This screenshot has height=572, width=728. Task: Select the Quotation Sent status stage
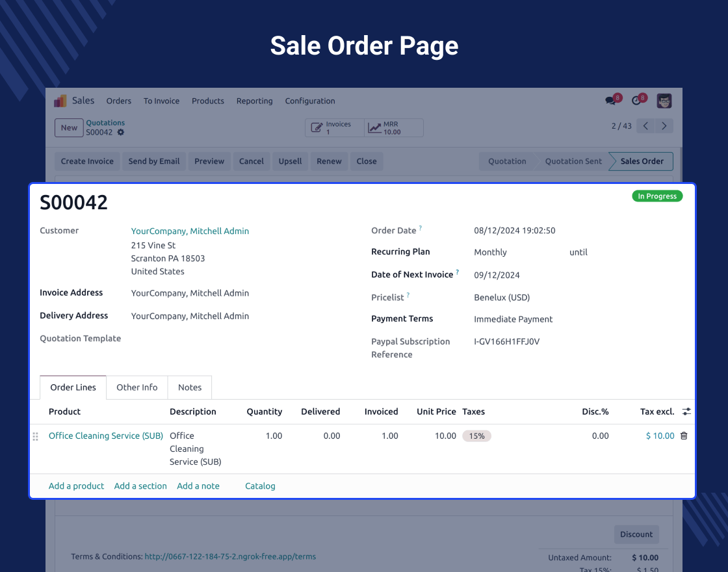[573, 161]
